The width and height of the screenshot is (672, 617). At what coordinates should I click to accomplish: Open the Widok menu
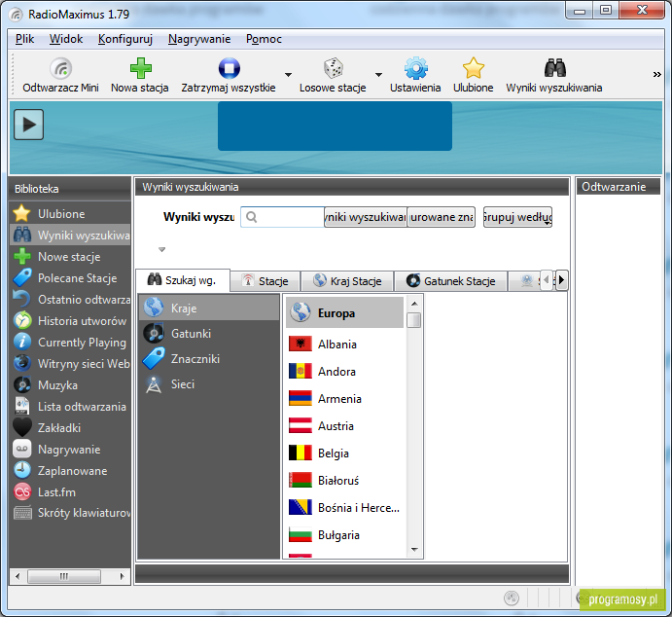pyautogui.click(x=66, y=39)
